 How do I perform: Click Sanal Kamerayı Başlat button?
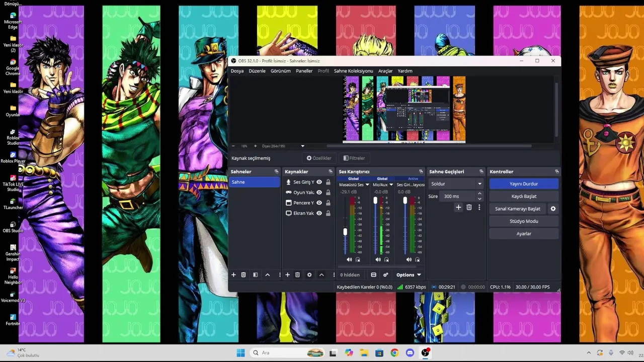pos(518,209)
